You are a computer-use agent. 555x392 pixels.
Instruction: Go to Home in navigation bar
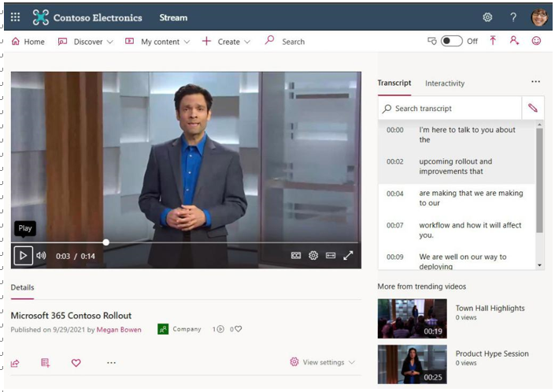click(28, 42)
